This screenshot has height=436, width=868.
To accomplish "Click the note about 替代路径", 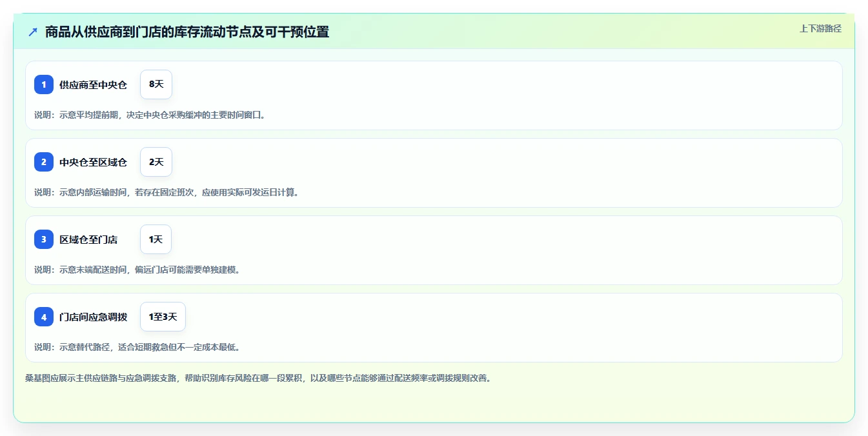I will click(137, 347).
